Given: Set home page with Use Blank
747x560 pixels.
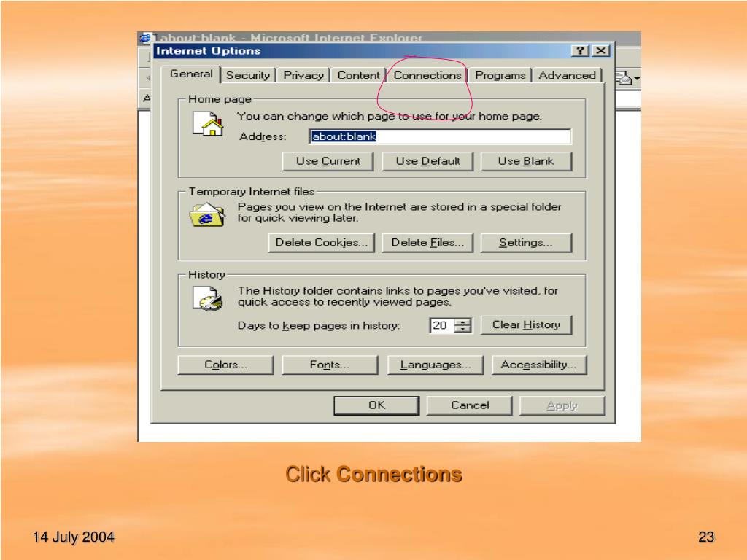Looking at the screenshot, I should 526,161.
